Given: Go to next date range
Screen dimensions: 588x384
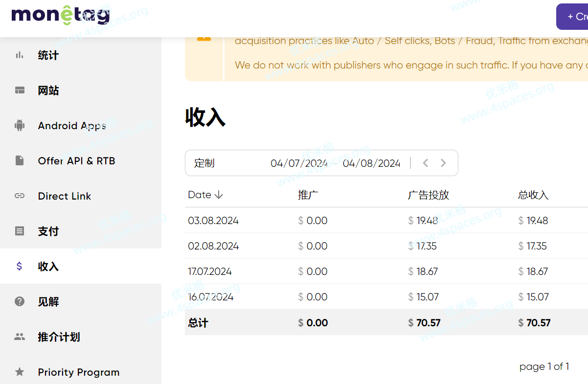Looking at the screenshot, I should tap(443, 163).
